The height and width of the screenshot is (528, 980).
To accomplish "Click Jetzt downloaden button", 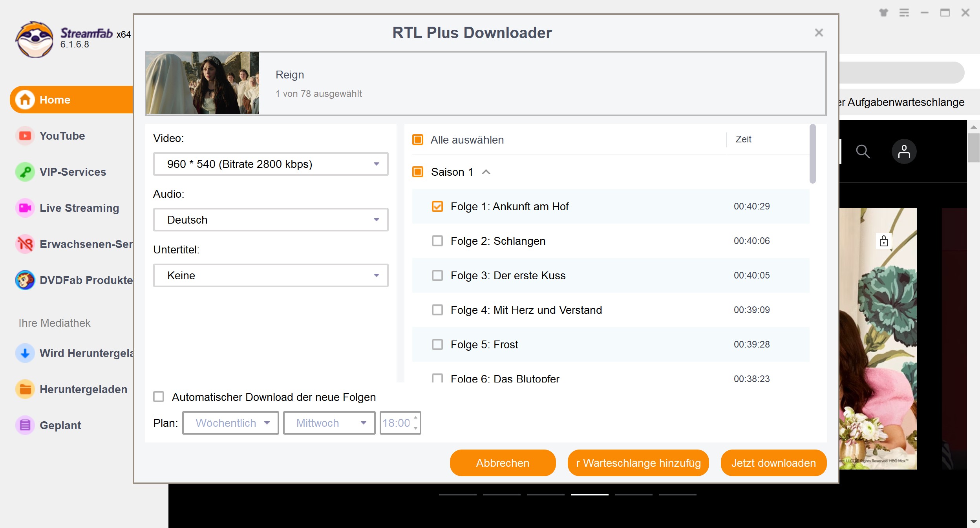I will (773, 463).
